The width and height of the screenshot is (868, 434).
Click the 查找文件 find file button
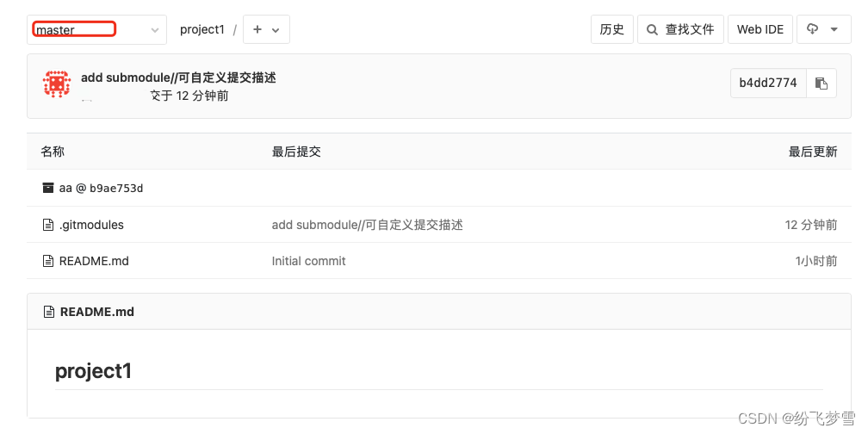tap(680, 29)
